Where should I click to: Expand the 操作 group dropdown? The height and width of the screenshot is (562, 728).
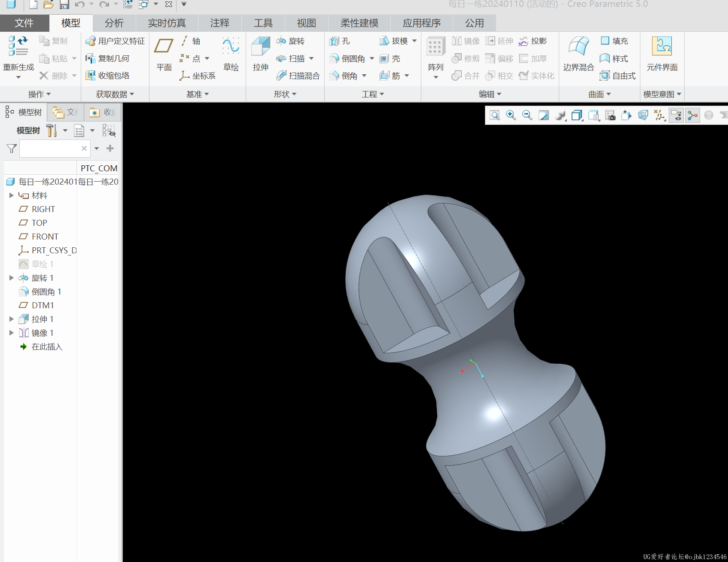tap(40, 94)
